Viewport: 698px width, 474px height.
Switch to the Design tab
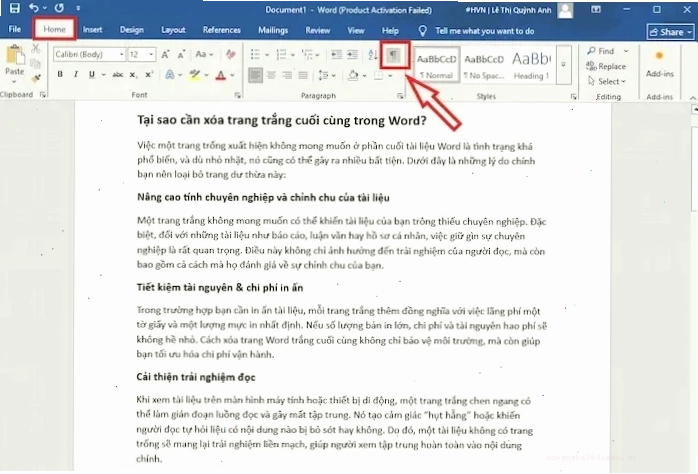pos(132,30)
